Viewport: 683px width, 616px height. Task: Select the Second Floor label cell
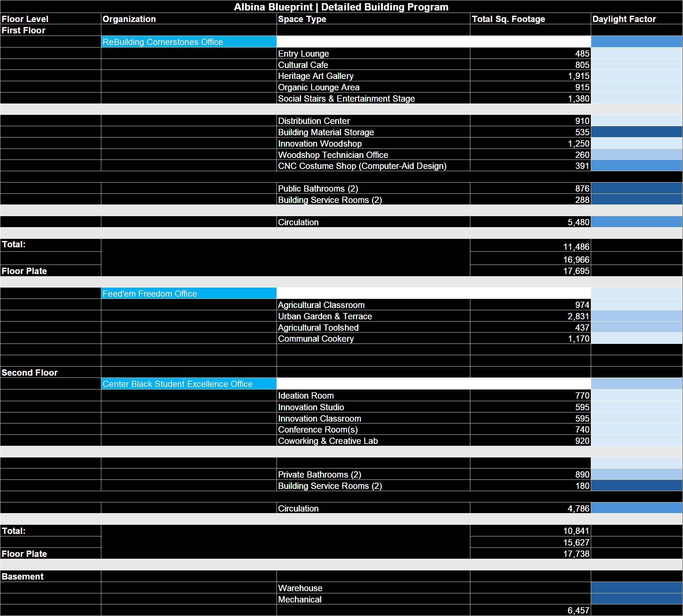click(x=50, y=372)
